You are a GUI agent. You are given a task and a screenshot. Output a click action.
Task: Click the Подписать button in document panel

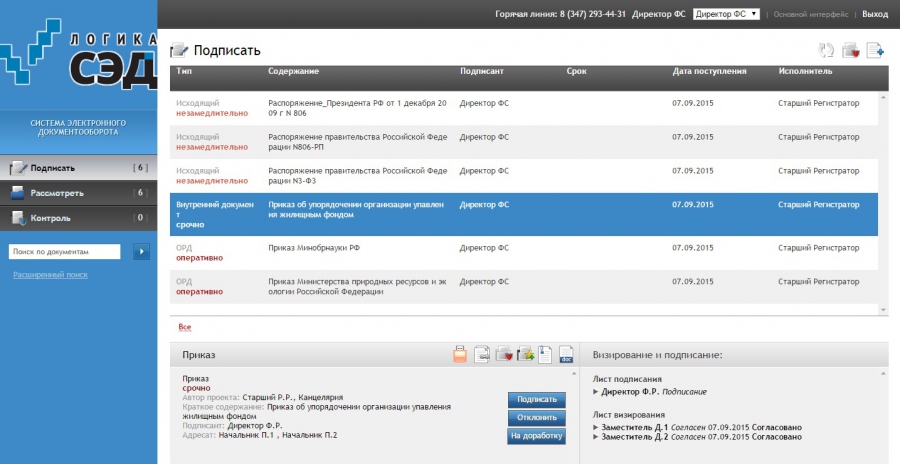click(x=537, y=400)
